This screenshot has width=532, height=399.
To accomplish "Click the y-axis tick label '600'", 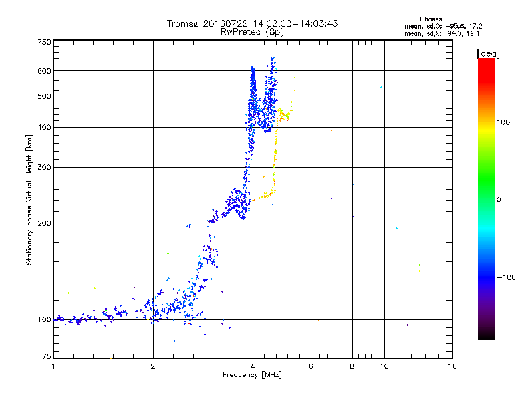I will pyautogui.click(x=45, y=71).
